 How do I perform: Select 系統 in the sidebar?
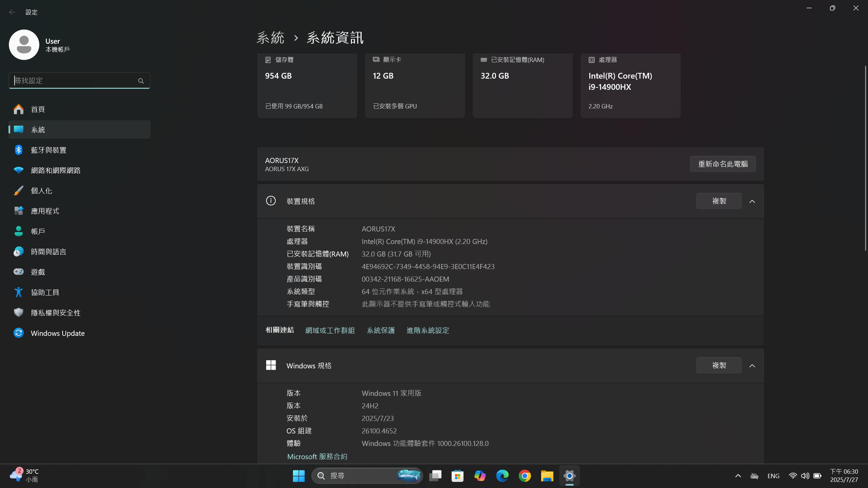[79, 129]
